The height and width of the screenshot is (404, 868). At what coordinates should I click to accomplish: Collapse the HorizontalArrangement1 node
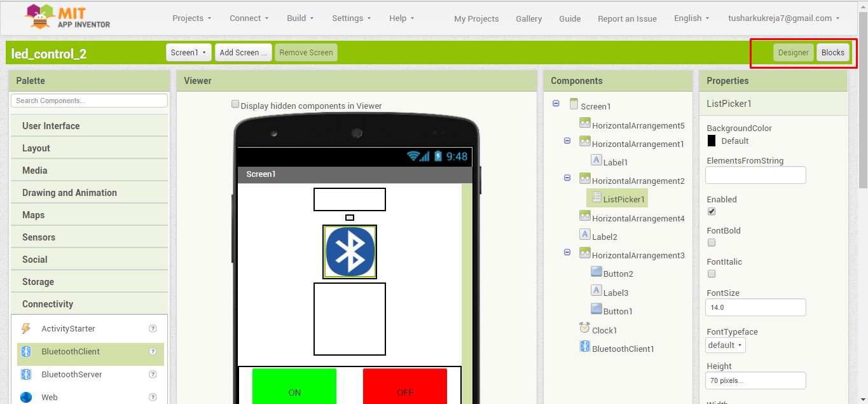567,141
